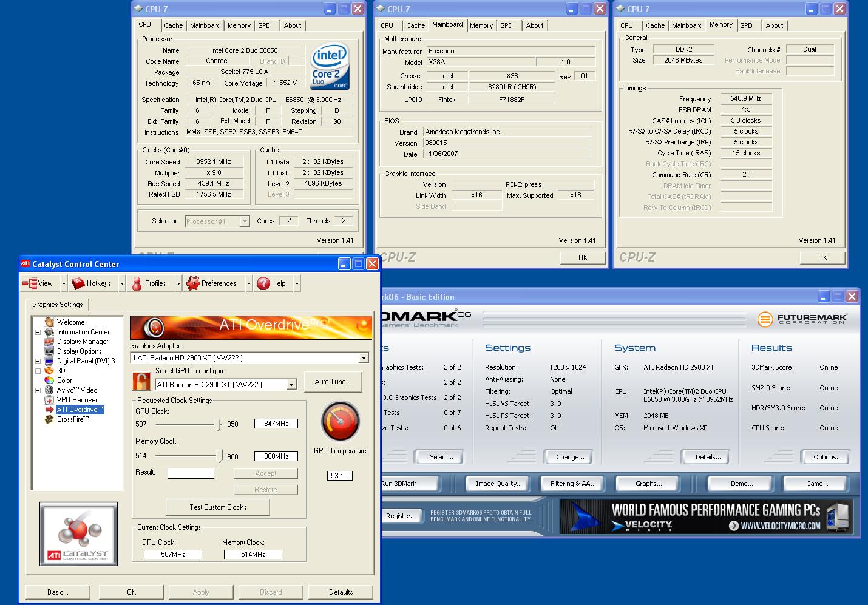Click the Help question mark icon
This screenshot has height=605, width=868.
[x=263, y=283]
